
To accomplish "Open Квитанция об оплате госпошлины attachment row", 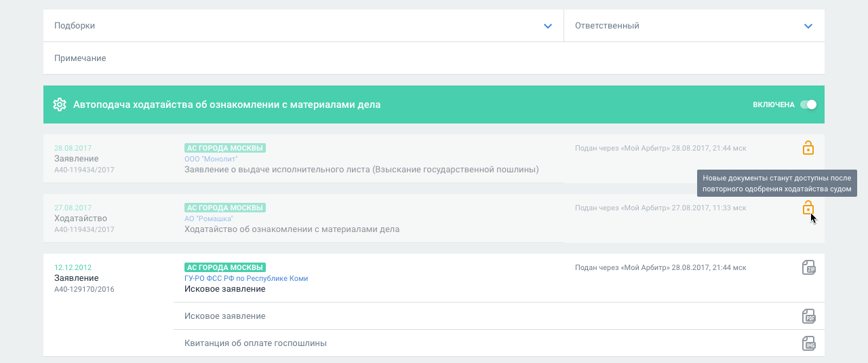I will (x=256, y=343).
